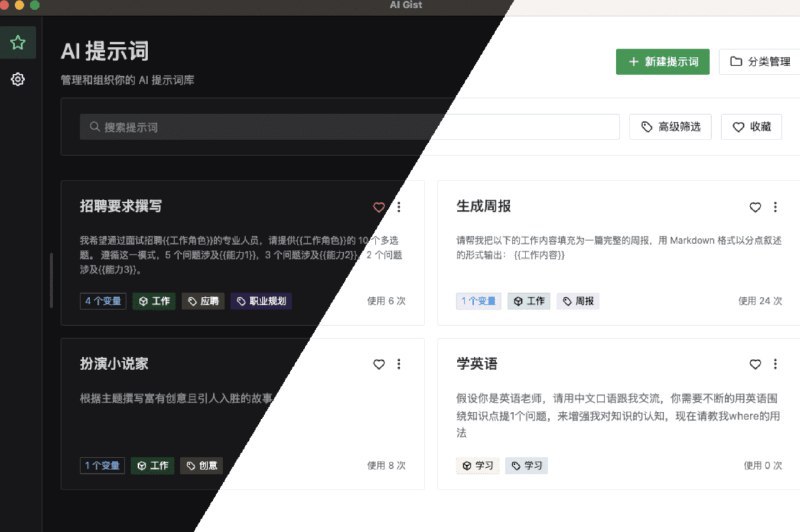Expand three-dot menu on 扮演小说家 card
This screenshot has width=800, height=532.
pos(399,365)
